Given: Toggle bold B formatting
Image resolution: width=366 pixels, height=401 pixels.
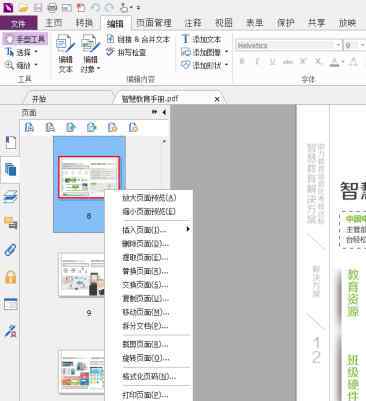Looking at the screenshot, I should point(242,61).
